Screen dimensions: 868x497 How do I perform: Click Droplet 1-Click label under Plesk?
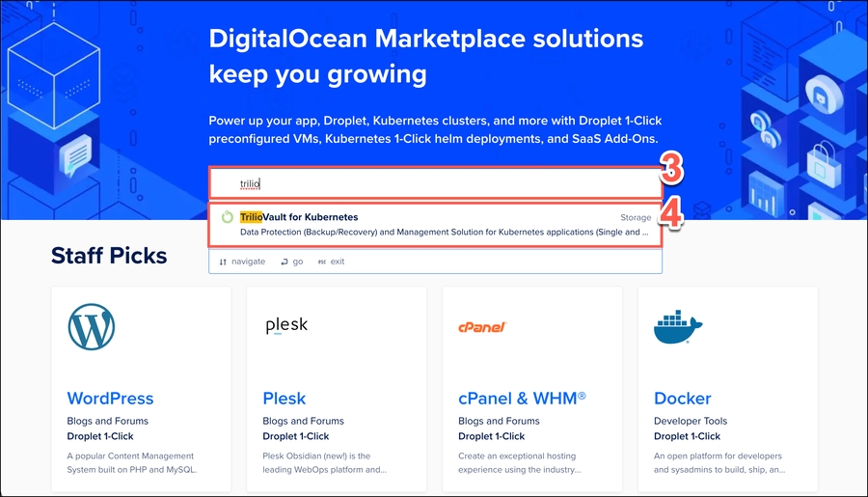(x=296, y=436)
